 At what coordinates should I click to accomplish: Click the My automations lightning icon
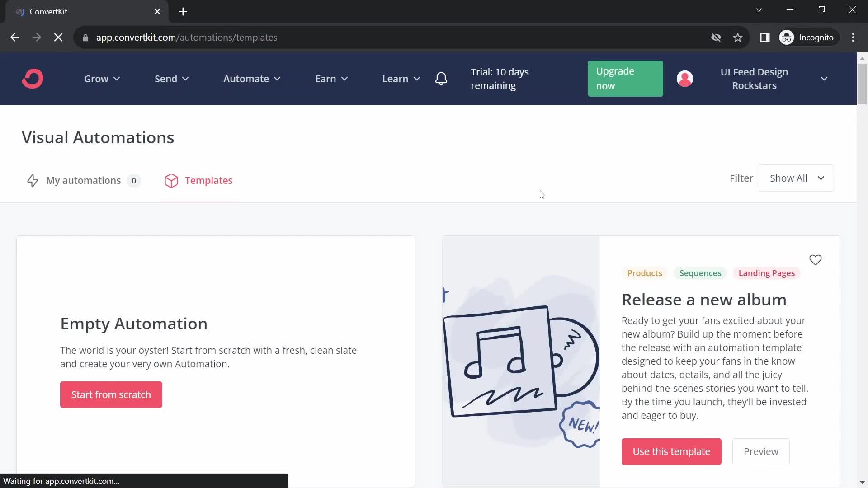[33, 181]
